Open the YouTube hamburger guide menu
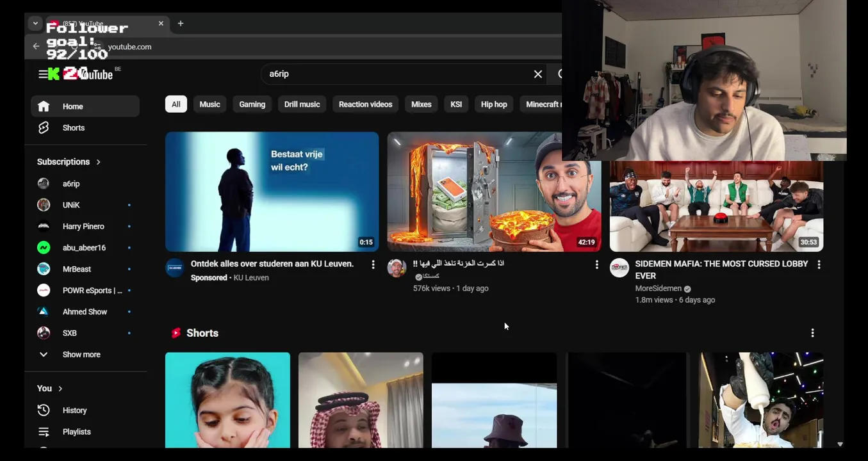 42,74
